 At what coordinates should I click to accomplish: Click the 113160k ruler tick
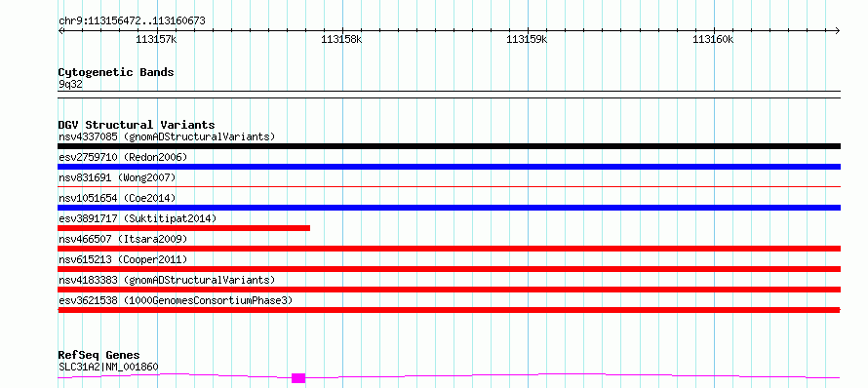tap(713, 39)
